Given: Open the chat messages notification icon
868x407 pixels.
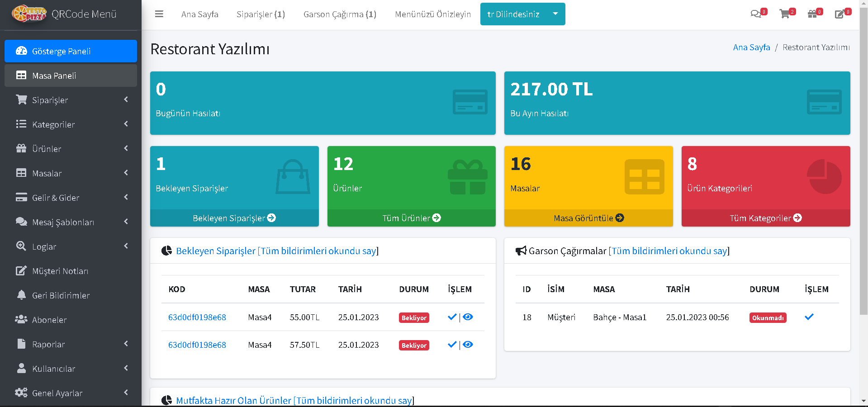Looking at the screenshot, I should [x=755, y=14].
